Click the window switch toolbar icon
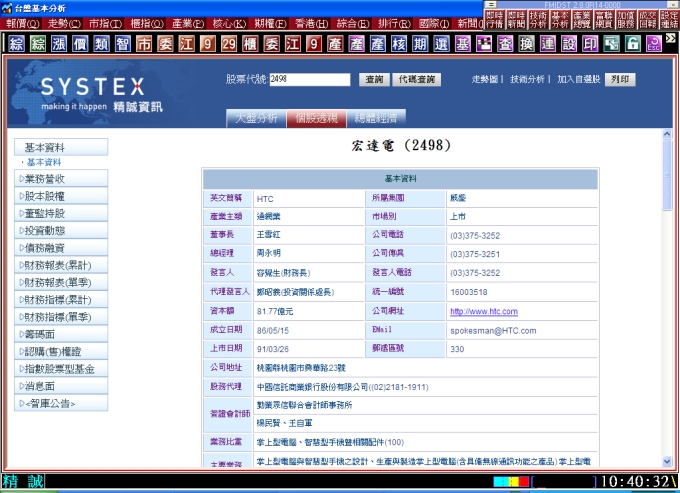The width and height of the screenshot is (680, 493). pos(611,44)
